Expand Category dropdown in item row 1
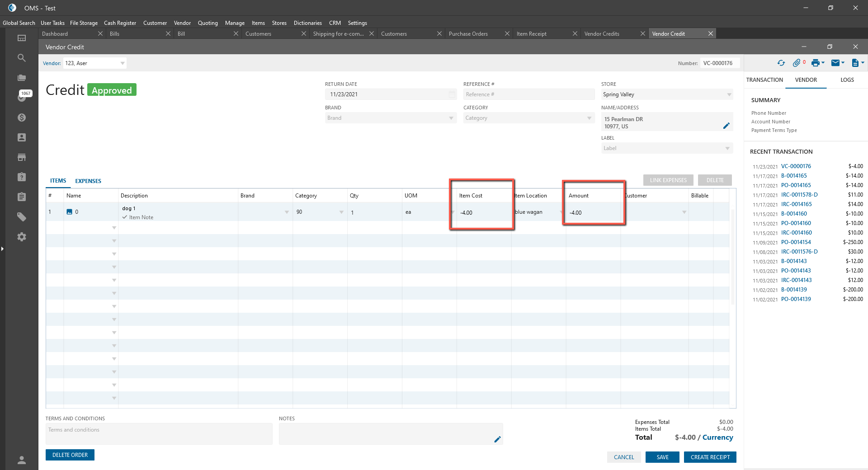The width and height of the screenshot is (868, 470). click(x=341, y=212)
